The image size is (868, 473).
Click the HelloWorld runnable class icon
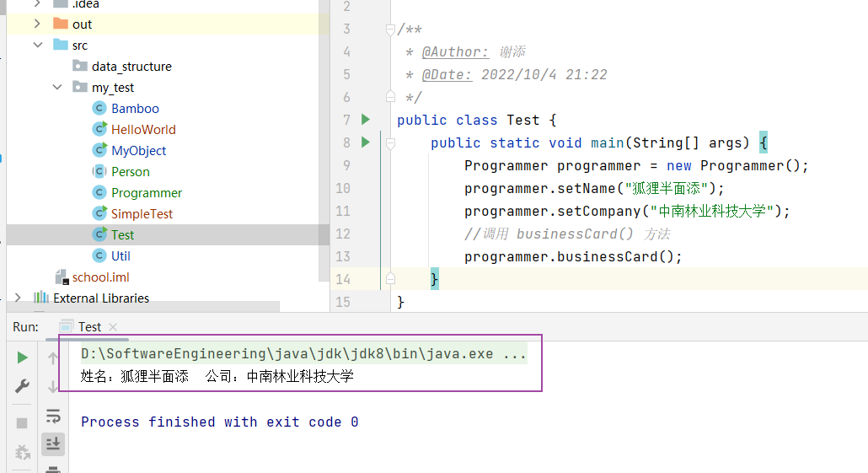click(x=99, y=129)
